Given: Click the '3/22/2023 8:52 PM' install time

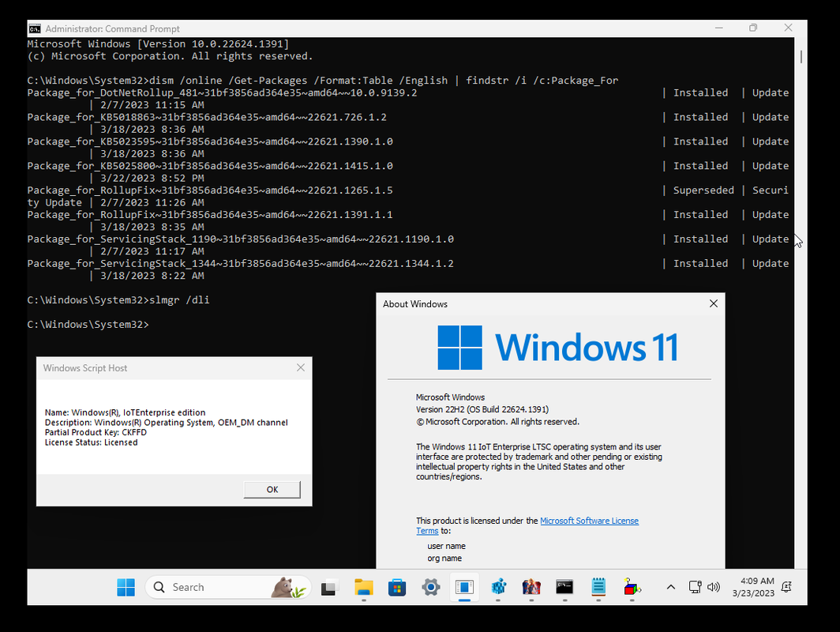Looking at the screenshot, I should (x=152, y=179).
